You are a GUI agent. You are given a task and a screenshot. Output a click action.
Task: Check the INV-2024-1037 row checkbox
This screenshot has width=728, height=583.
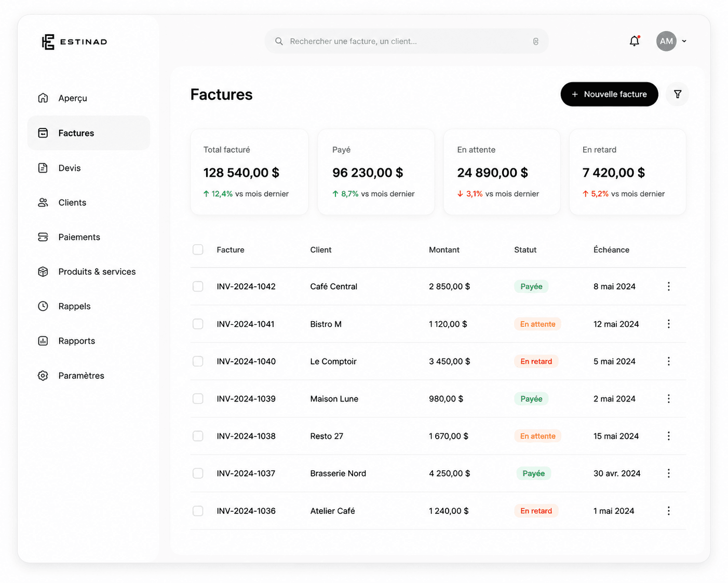[198, 473]
